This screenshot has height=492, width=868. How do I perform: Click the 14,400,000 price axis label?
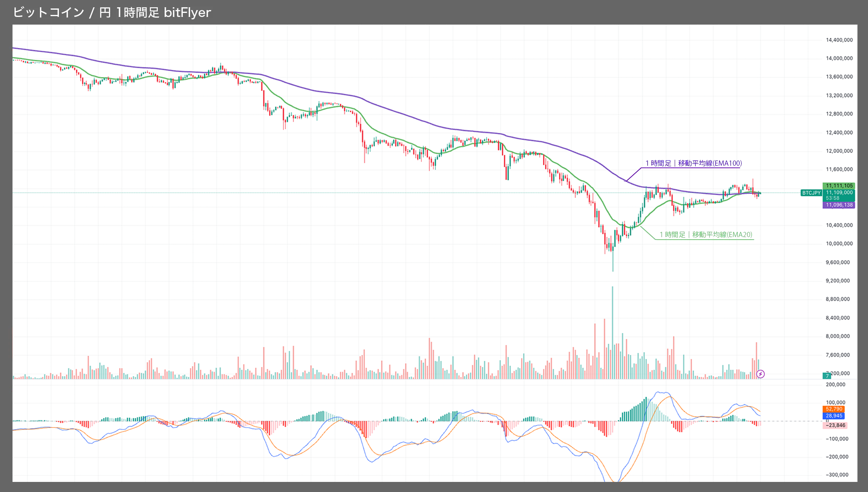839,40
